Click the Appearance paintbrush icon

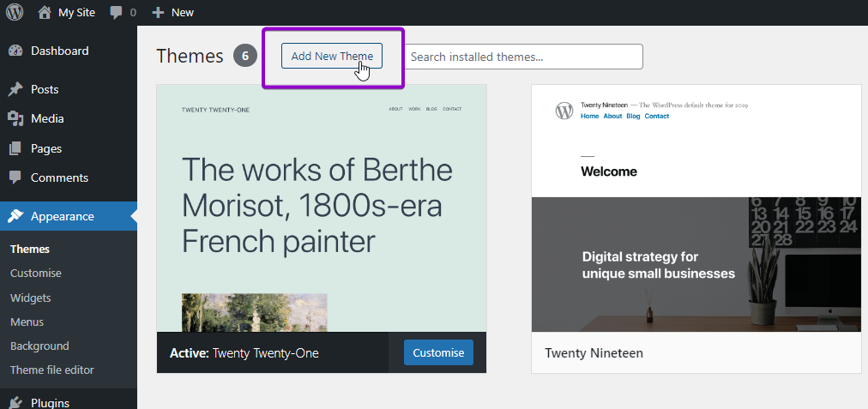coord(15,216)
